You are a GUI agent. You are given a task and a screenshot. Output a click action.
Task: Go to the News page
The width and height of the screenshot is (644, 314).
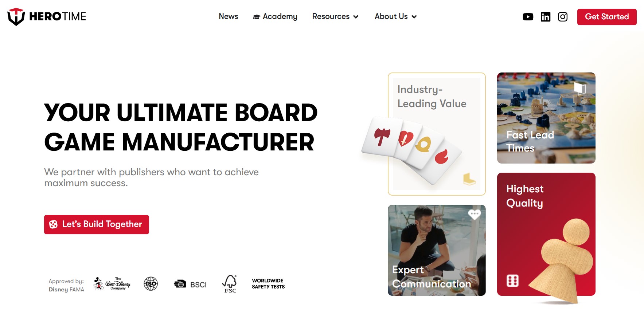[x=228, y=16]
